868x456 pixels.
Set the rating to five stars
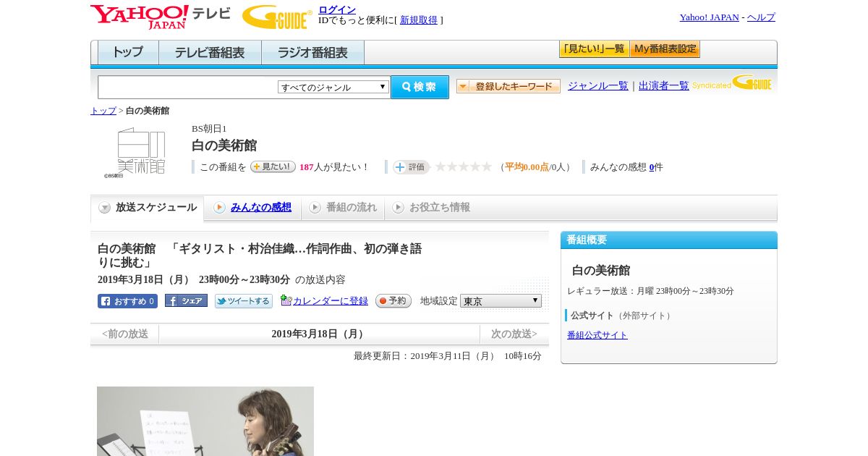(x=487, y=167)
